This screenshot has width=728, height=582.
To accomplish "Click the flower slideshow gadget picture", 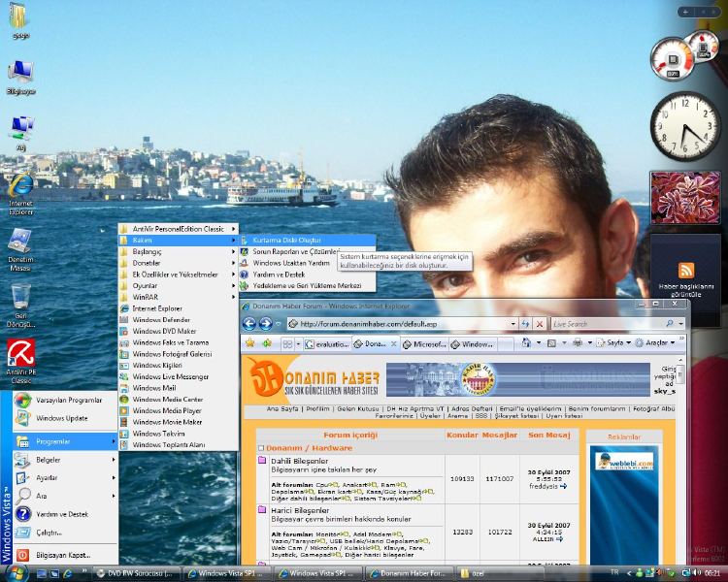I will (x=685, y=197).
